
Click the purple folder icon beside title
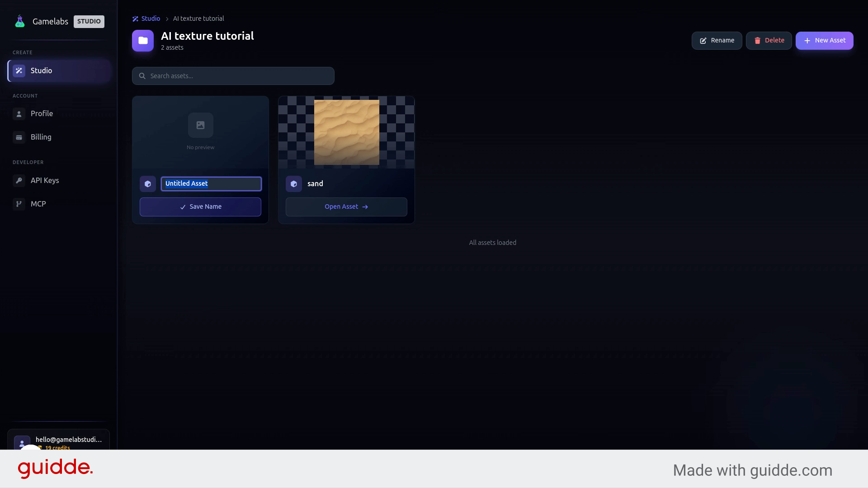point(143,41)
